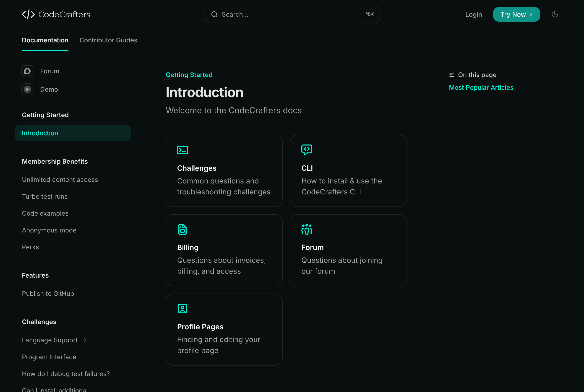Select Introduction in sidebar

pyautogui.click(x=73, y=133)
